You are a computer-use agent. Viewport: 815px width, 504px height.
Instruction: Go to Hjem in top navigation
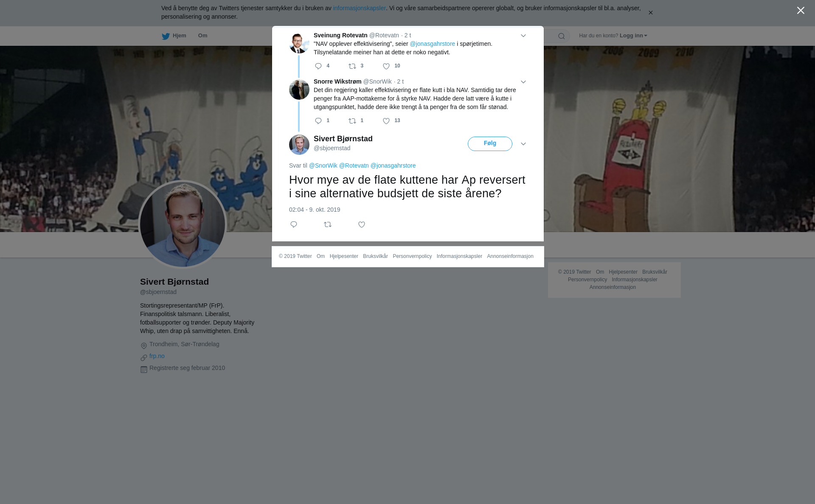click(x=174, y=36)
